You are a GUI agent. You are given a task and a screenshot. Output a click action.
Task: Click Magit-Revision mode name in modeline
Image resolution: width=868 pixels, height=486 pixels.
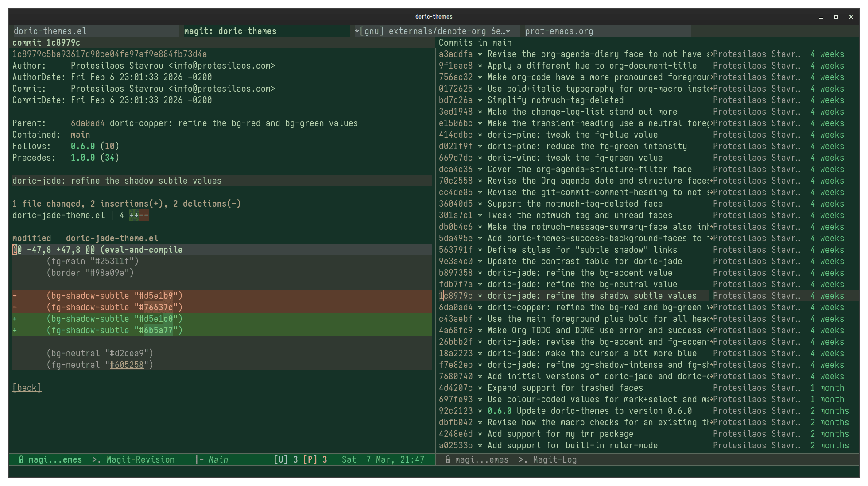click(140, 459)
